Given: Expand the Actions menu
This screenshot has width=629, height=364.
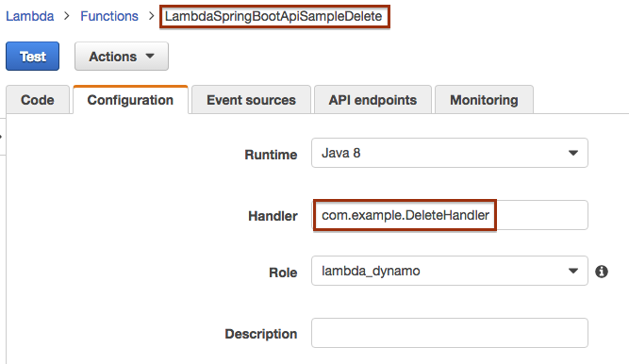Looking at the screenshot, I should click(x=122, y=57).
